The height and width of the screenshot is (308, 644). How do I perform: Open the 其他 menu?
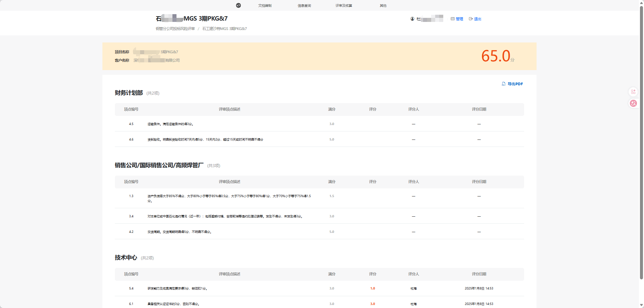383,6
